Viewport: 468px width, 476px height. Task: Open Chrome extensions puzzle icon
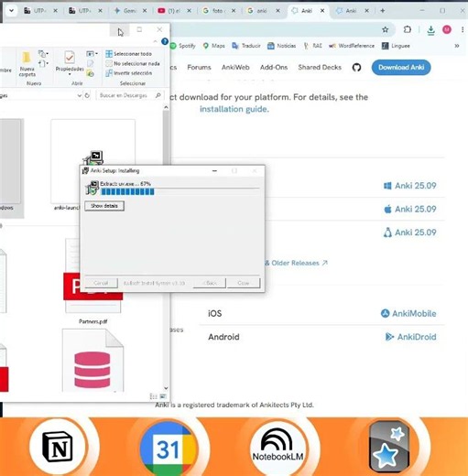(x=407, y=29)
